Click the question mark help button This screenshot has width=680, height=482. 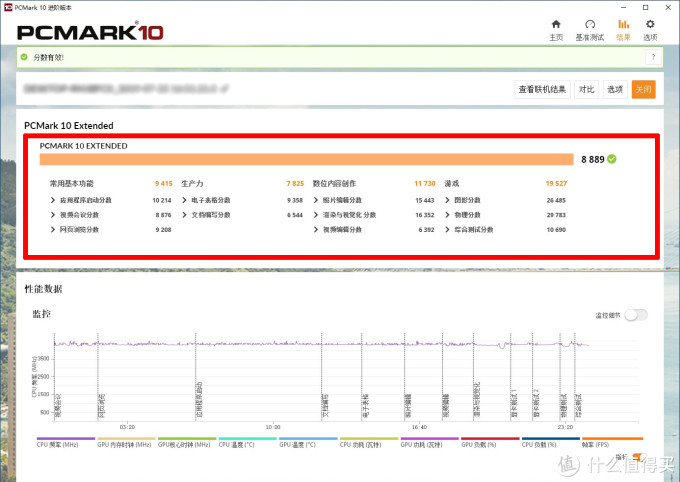pos(654,57)
